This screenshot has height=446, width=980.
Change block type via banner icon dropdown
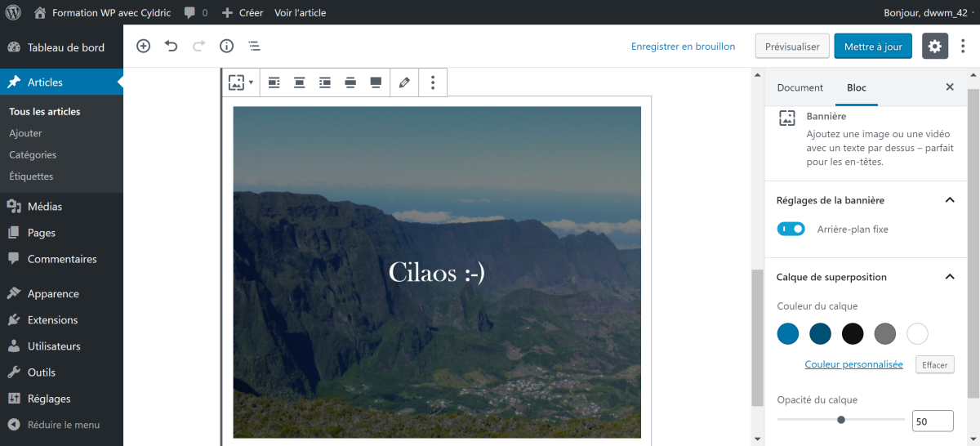pyautogui.click(x=241, y=83)
